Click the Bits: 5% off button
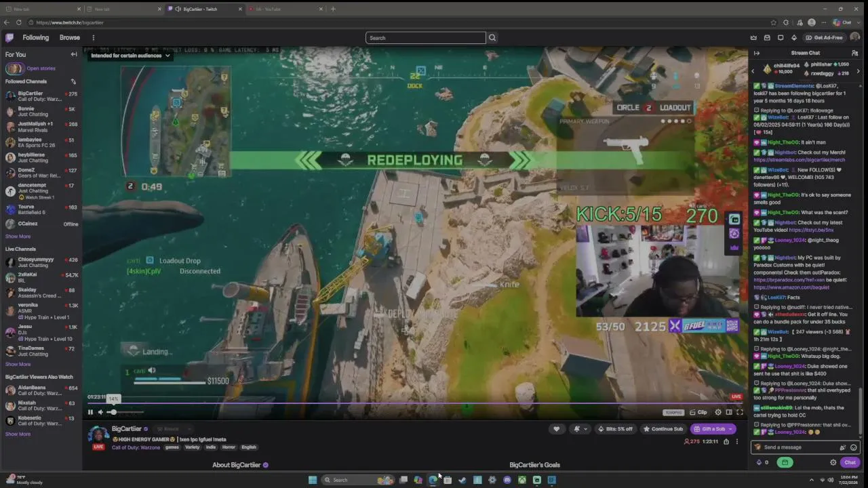 (x=615, y=429)
